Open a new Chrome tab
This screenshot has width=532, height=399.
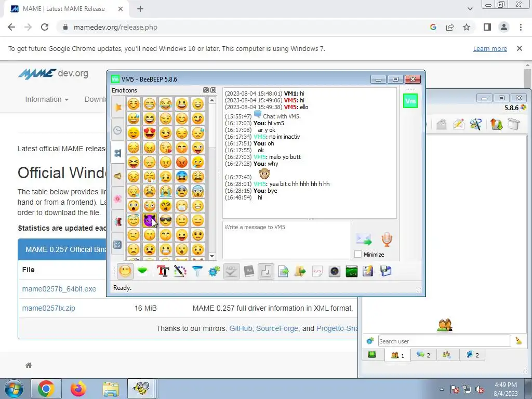pyautogui.click(x=140, y=9)
